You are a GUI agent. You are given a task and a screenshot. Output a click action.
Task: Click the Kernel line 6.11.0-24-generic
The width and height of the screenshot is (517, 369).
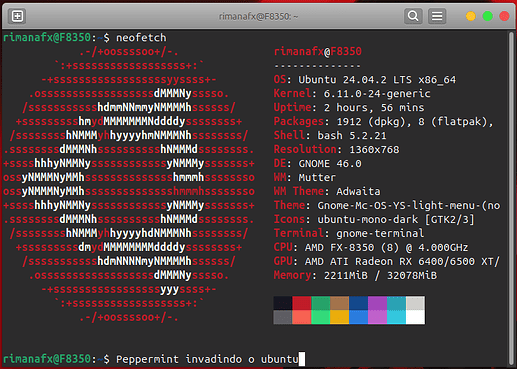[x=352, y=94]
